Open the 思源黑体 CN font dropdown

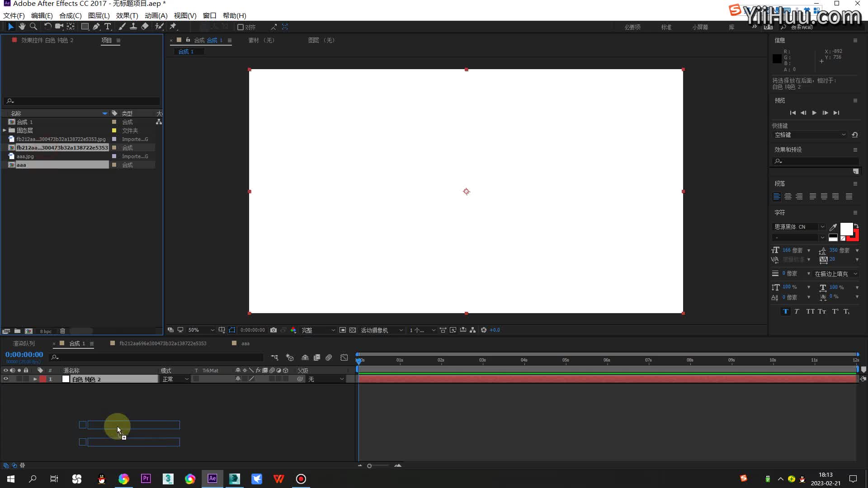(x=799, y=227)
